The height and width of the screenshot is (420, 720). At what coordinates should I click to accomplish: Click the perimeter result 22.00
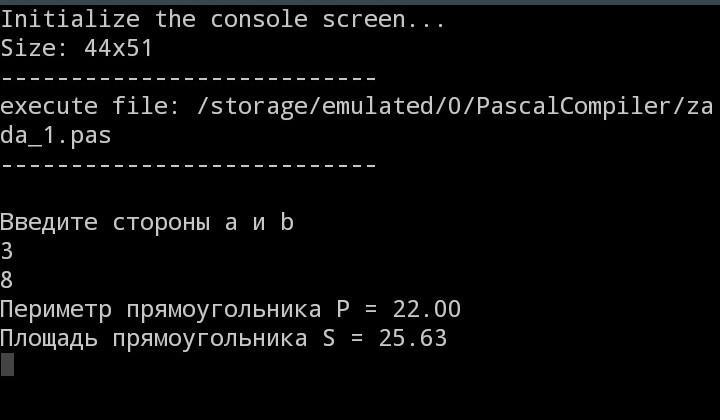click(426, 309)
